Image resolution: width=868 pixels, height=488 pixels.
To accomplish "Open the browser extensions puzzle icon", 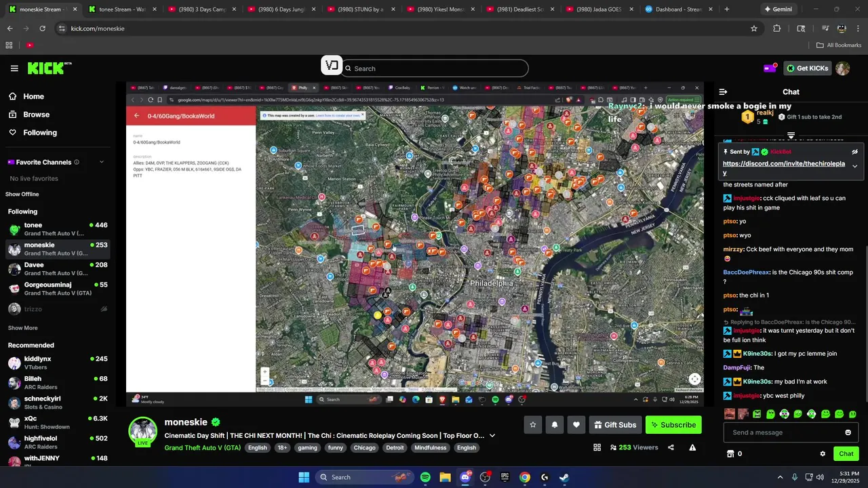I will 777,28.
